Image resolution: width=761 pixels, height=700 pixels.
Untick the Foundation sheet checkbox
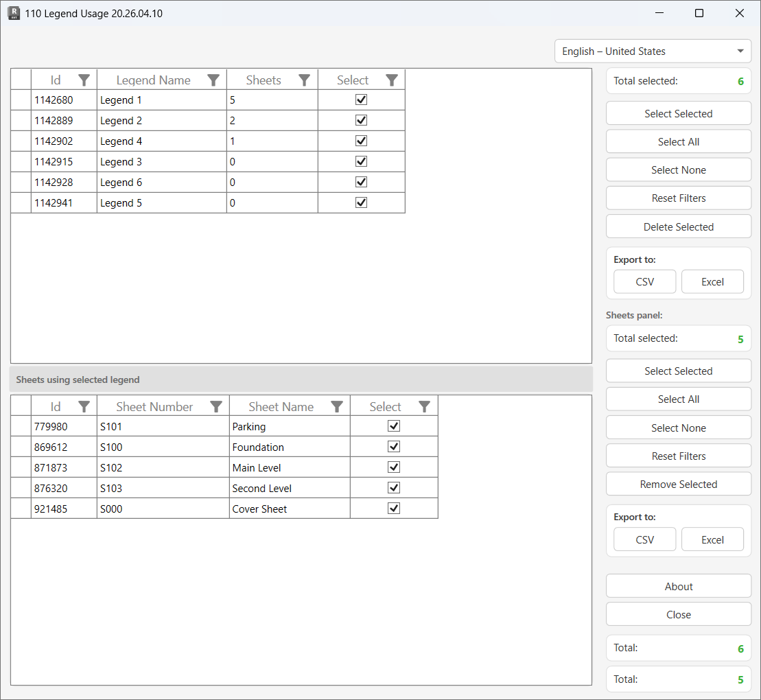(394, 447)
